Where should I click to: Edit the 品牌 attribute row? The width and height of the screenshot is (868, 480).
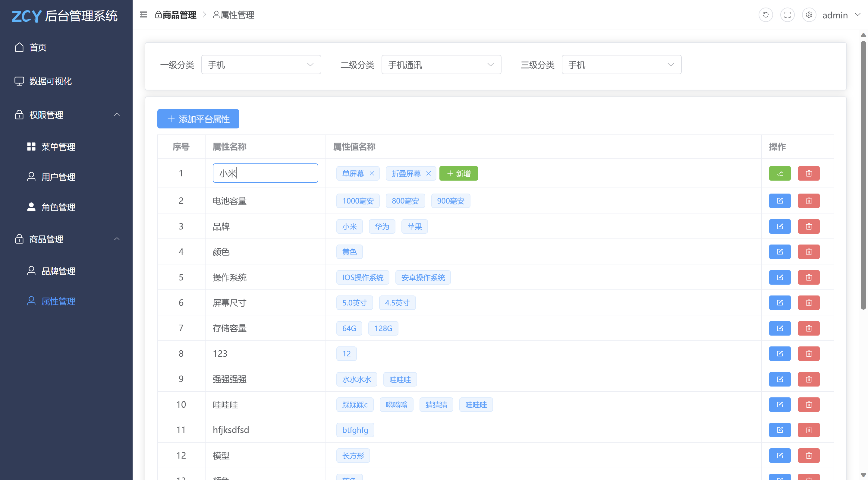click(x=780, y=226)
